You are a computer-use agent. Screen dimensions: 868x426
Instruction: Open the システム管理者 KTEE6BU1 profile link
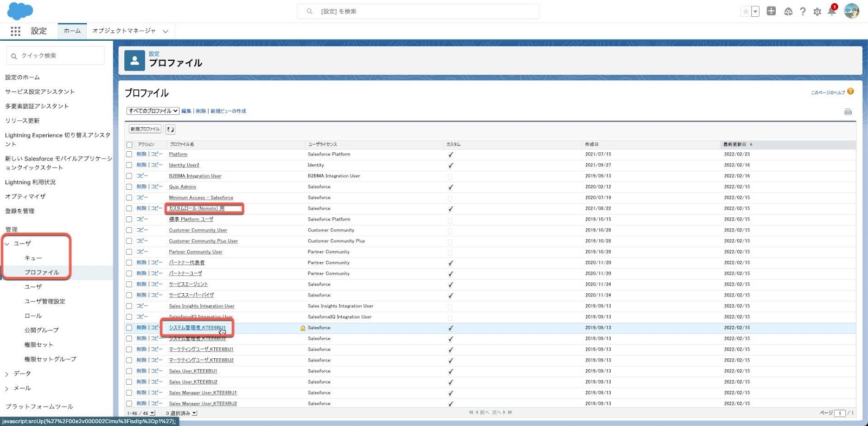click(x=197, y=328)
